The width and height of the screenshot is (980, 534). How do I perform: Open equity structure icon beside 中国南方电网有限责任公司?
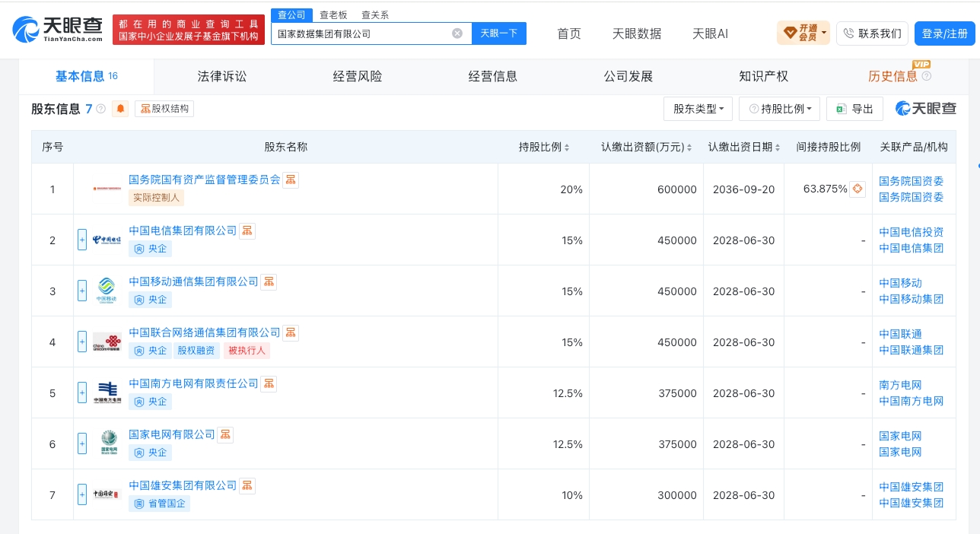[x=269, y=384]
